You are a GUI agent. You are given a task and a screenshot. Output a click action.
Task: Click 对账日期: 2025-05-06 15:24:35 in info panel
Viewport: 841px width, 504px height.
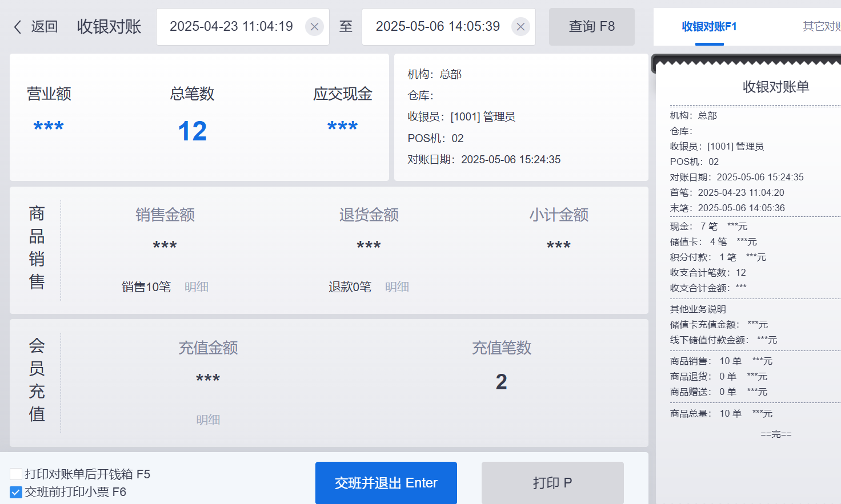pos(484,159)
